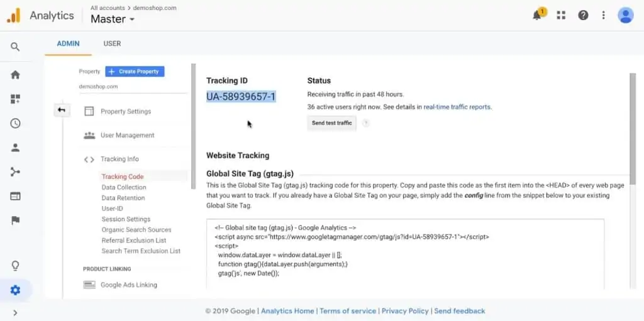644x321 pixels.
Task: Open notifications bell icon
Action: [537, 16]
